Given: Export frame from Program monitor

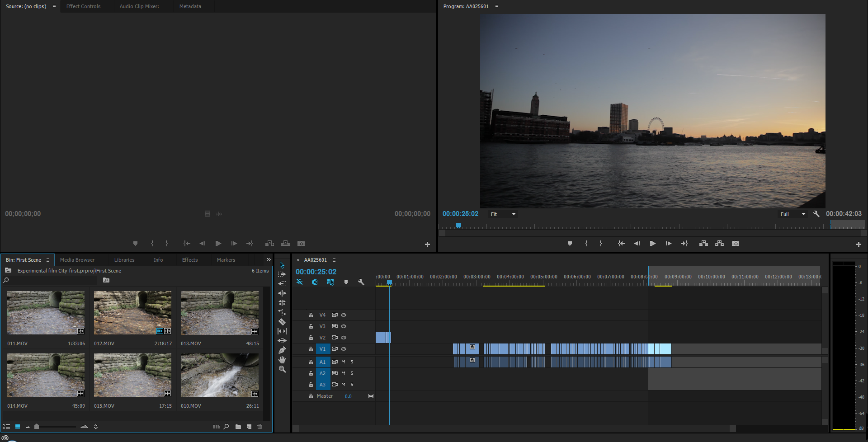Looking at the screenshot, I should click(736, 244).
